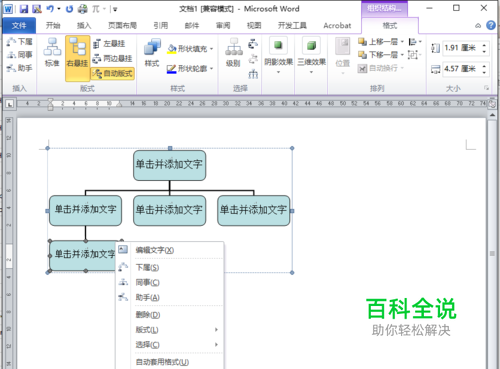Open the quick access toolbar customize dropdown
This screenshot has height=369, width=500.
click(115, 9)
